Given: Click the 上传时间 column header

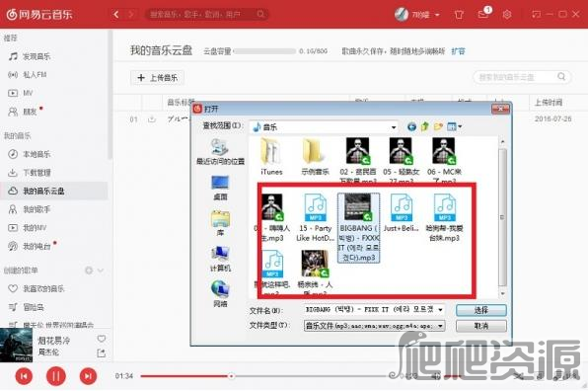Looking at the screenshot, I should 549,102.
